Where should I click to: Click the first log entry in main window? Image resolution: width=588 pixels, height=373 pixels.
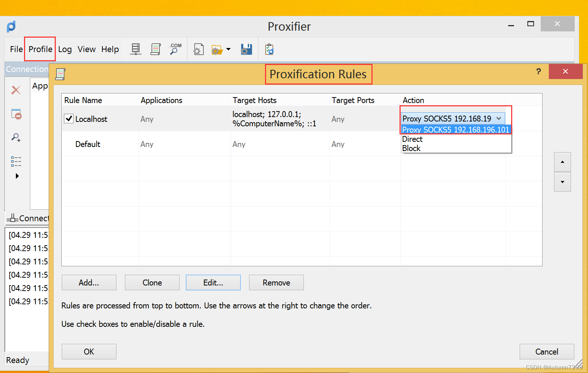(28, 235)
